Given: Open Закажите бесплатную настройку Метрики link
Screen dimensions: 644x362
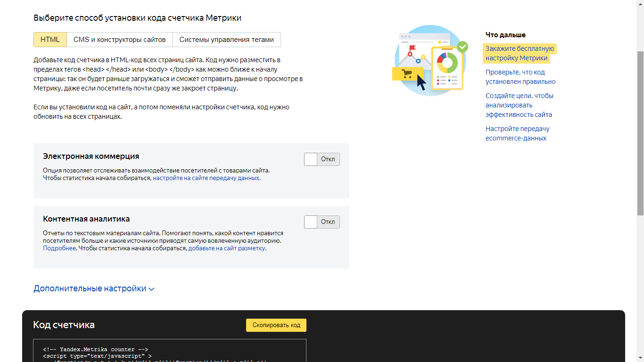Looking at the screenshot, I should click(520, 53).
